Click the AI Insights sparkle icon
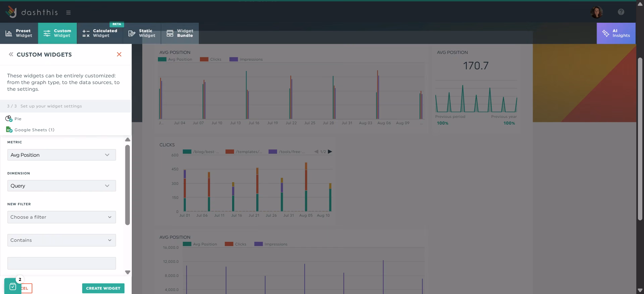The image size is (644, 294). (x=606, y=33)
